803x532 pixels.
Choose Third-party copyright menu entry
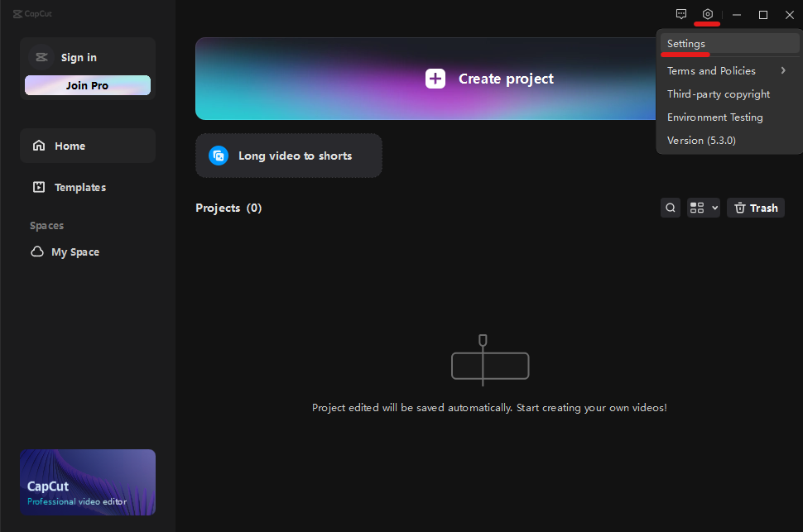pyautogui.click(x=730, y=94)
